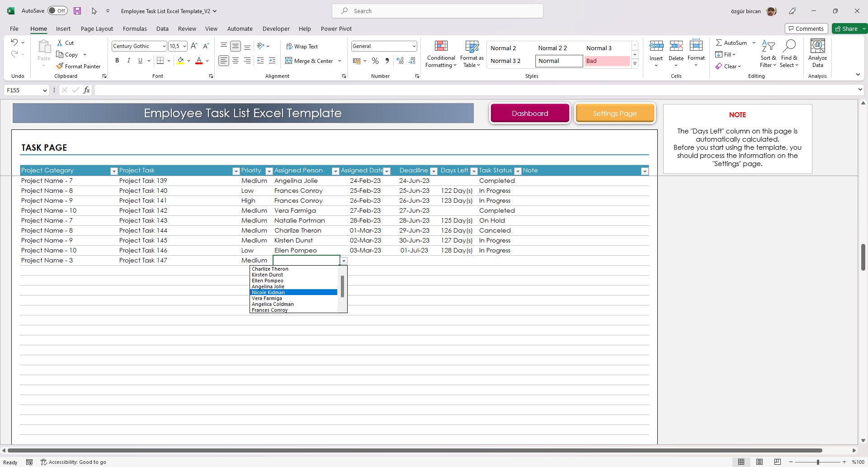Image resolution: width=868 pixels, height=467 pixels.
Task: Switch to the Formulas ribbon tab
Action: pos(135,29)
